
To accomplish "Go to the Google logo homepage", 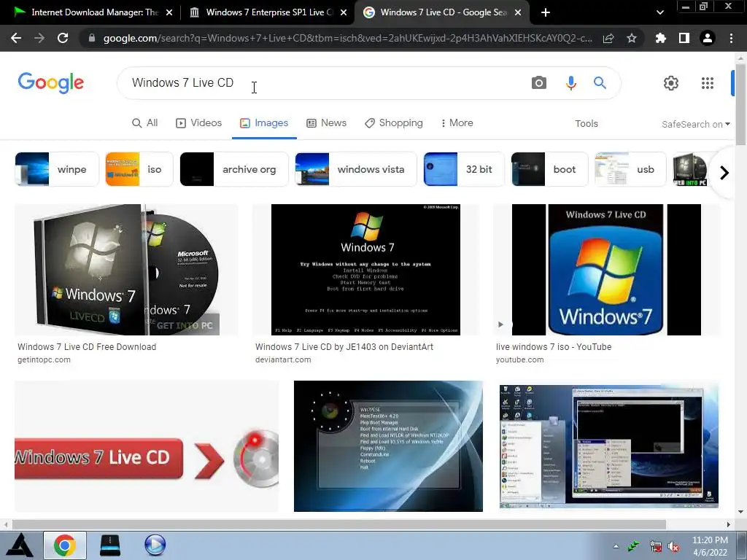I will click(51, 83).
